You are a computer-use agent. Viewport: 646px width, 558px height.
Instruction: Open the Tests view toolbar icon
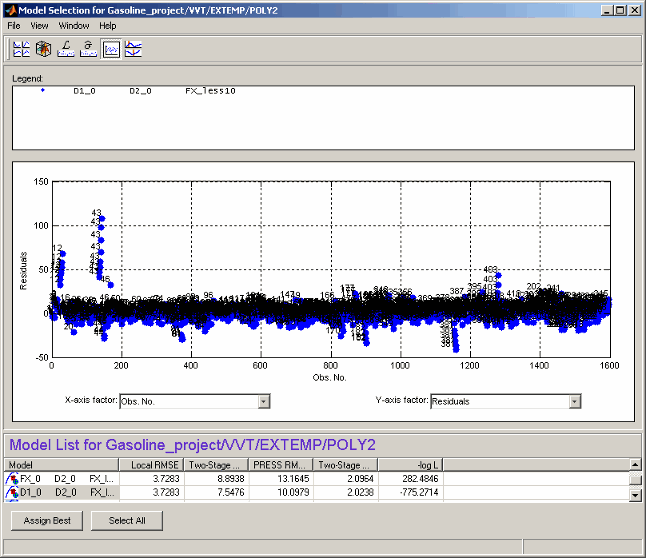(21, 48)
